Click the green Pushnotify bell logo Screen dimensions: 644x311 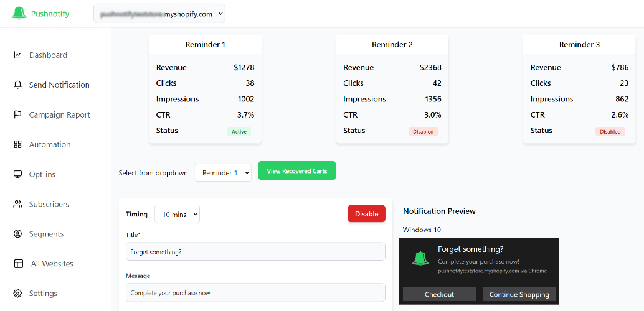click(19, 14)
